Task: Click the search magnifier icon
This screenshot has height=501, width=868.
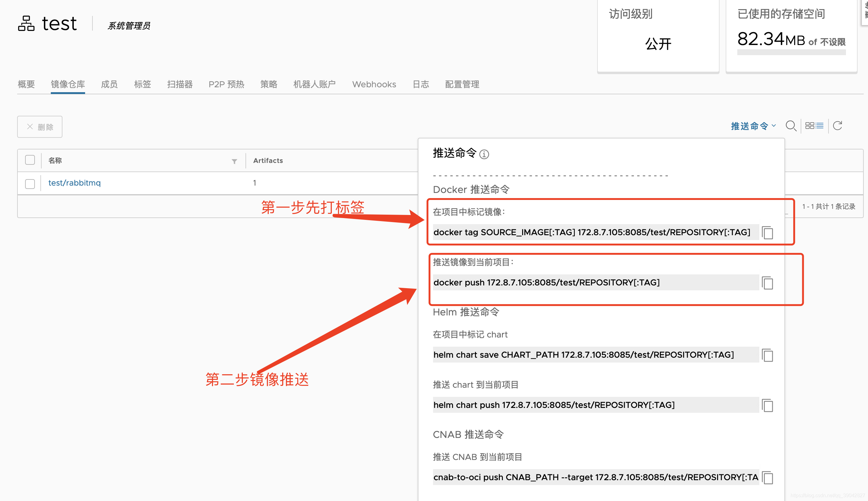Action: [x=791, y=126]
